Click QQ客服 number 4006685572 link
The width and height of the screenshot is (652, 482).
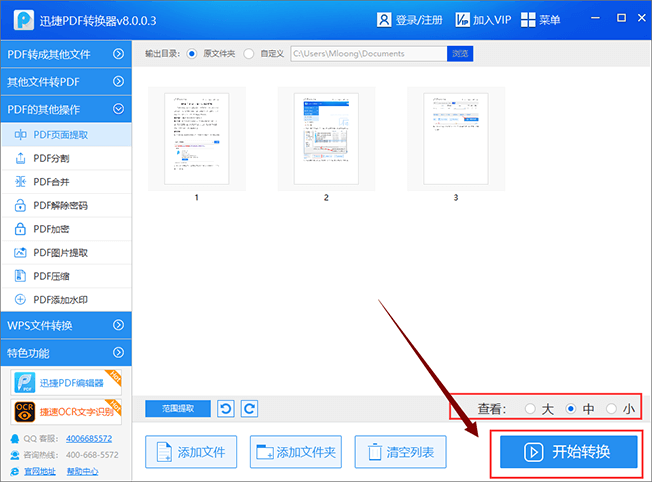pyautogui.click(x=89, y=438)
